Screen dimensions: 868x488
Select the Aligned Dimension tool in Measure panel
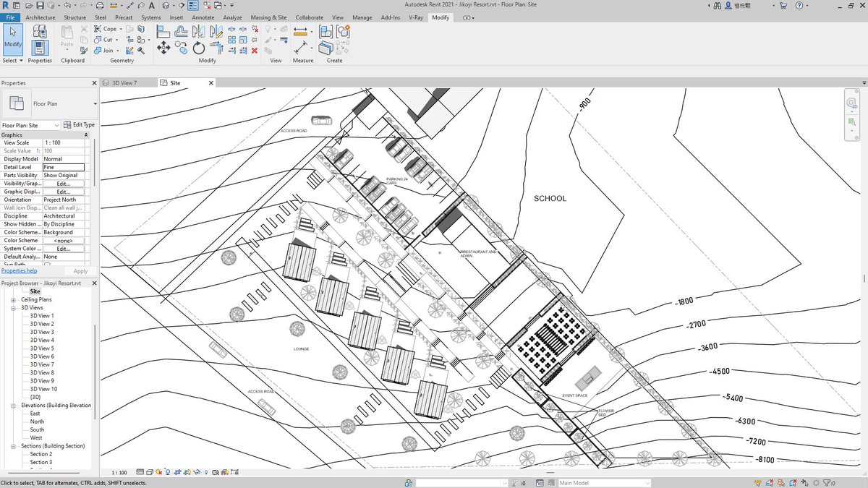coord(300,30)
